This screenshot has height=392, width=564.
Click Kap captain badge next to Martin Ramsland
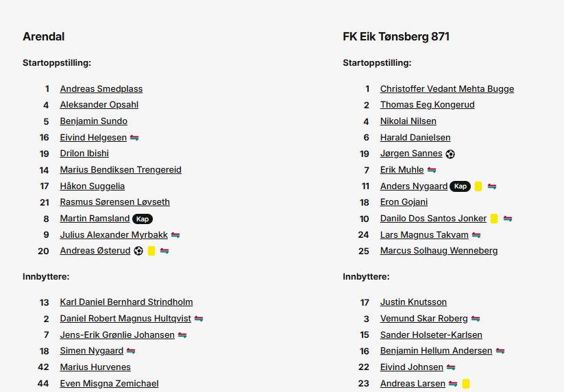[x=143, y=219]
